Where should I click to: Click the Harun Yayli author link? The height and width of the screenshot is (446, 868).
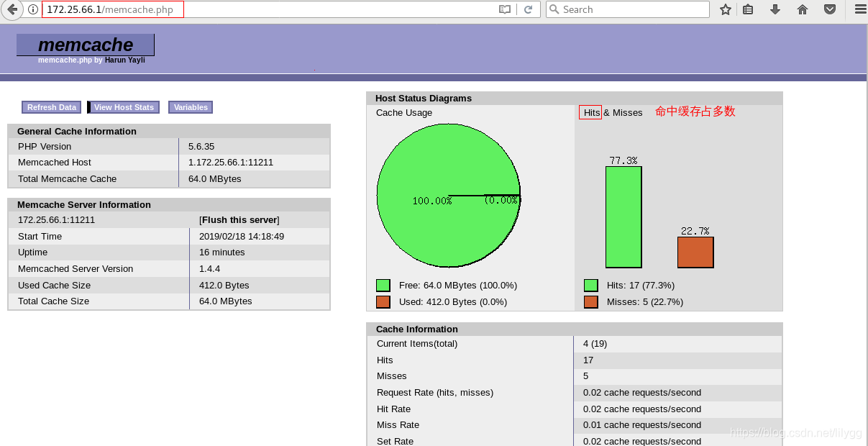tap(125, 60)
